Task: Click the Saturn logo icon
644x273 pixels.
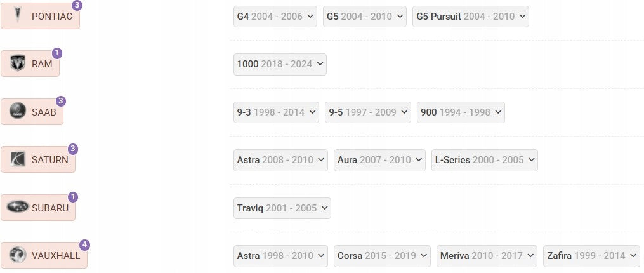Action: click(x=17, y=159)
